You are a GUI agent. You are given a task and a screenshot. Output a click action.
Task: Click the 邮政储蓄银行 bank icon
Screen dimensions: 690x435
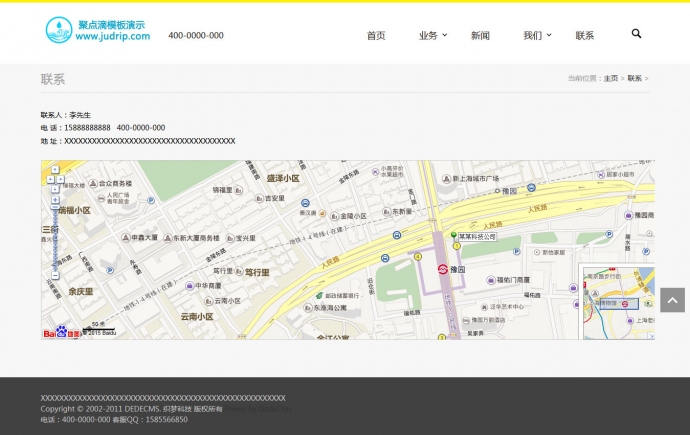click(x=319, y=296)
